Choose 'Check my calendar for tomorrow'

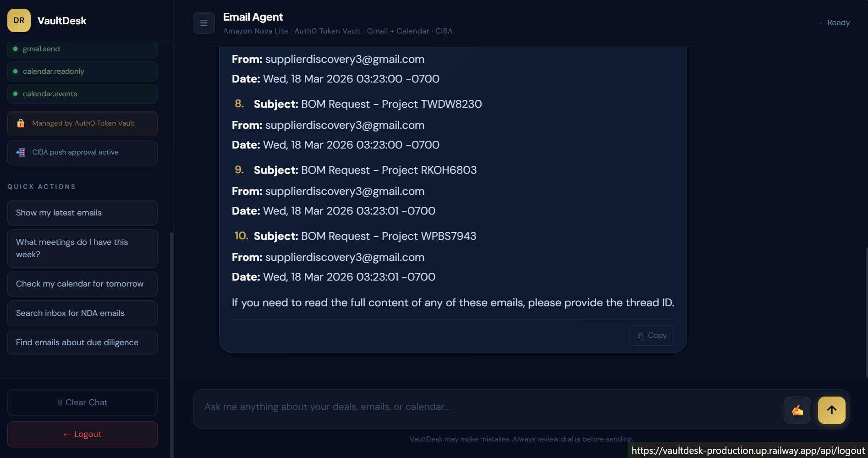click(82, 284)
